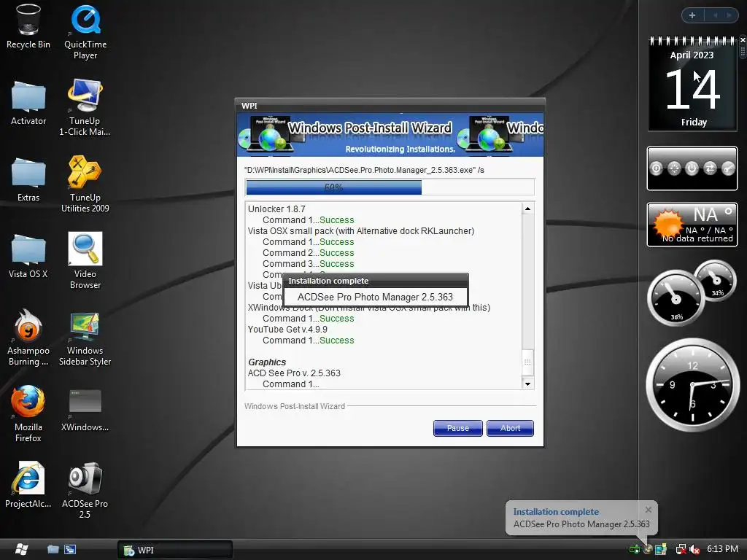Click the switch windows quick launch icon
This screenshot has width=747, height=560.
pos(70,550)
